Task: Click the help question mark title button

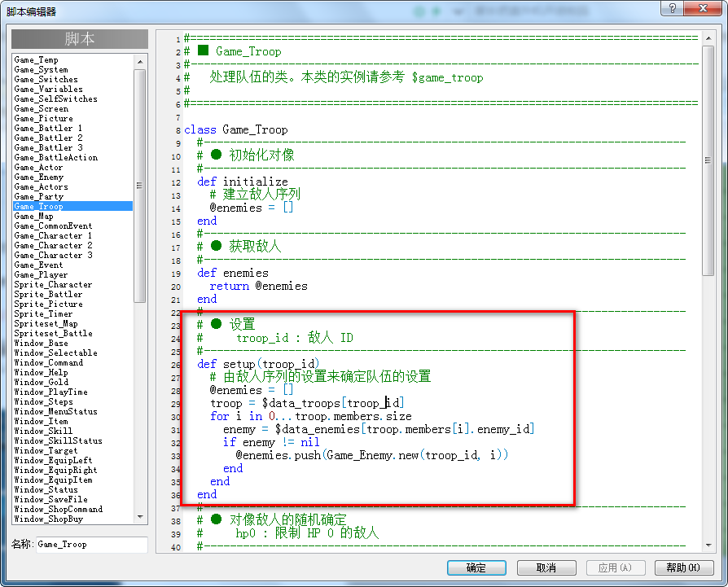Action: pos(672,8)
